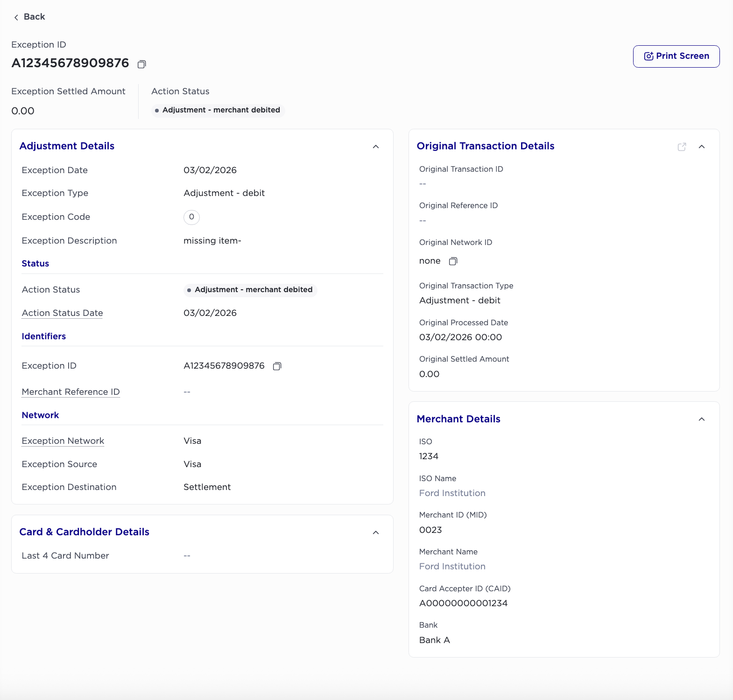
Task: Click the Exception Network label
Action: (63, 441)
